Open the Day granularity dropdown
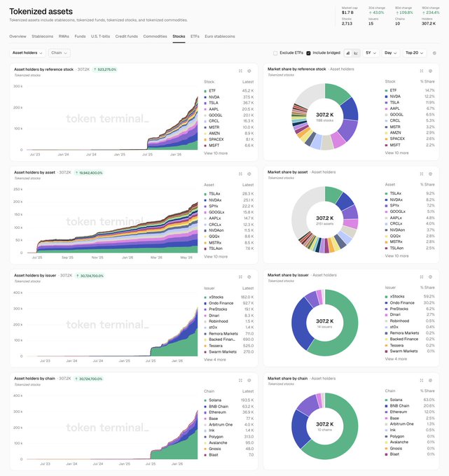This screenshot has width=449, height=476. (x=390, y=52)
